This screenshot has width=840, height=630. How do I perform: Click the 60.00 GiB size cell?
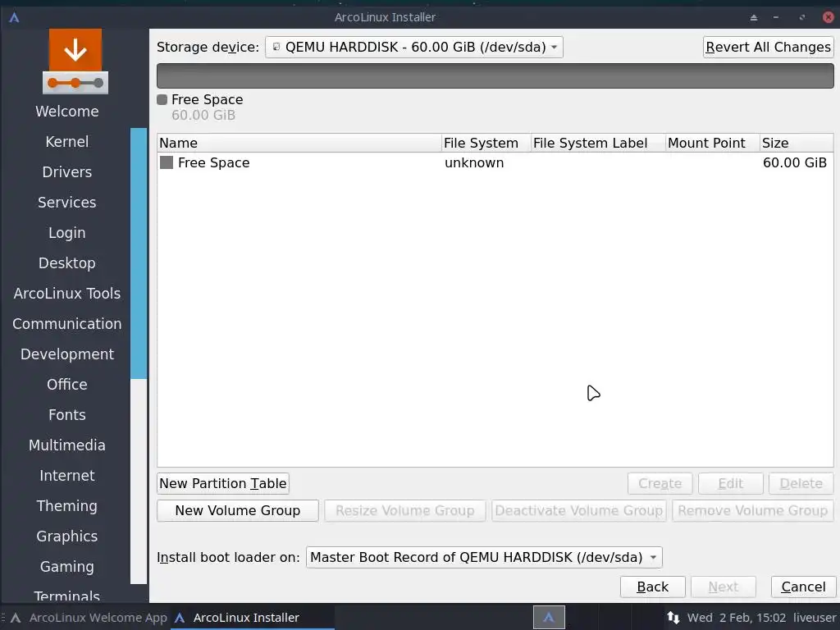click(x=794, y=163)
